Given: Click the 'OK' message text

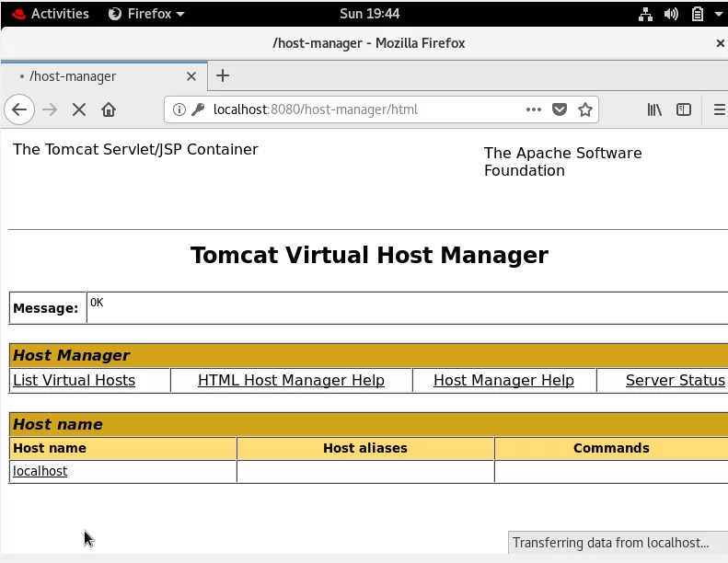Looking at the screenshot, I should pyautogui.click(x=97, y=303).
